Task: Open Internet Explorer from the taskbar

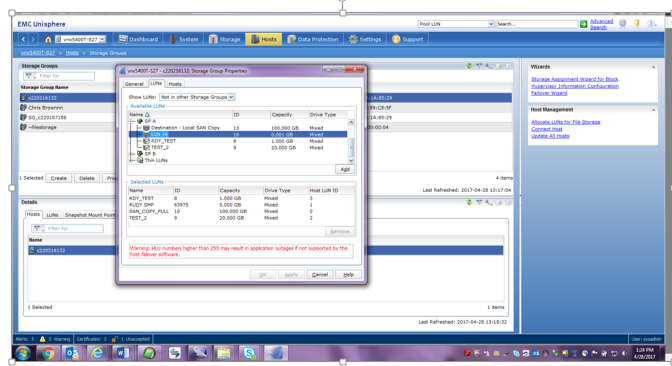Action: click(x=98, y=353)
